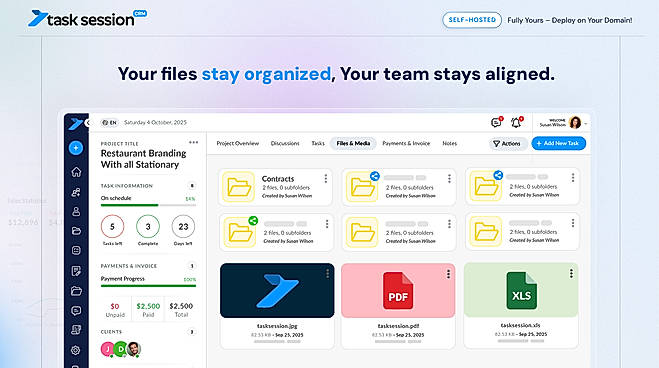The width and height of the screenshot is (659, 368).
Task: Select the Files & Media tab
Action: pyautogui.click(x=353, y=143)
